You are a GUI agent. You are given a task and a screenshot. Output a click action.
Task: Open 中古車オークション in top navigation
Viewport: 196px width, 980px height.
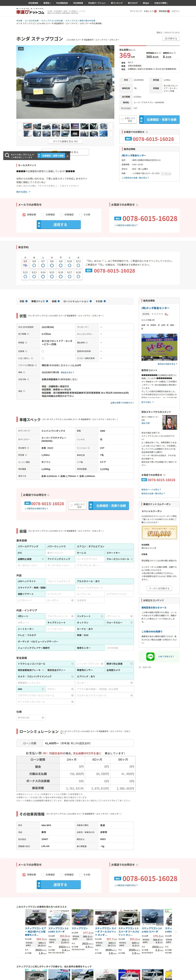(x=97, y=3)
